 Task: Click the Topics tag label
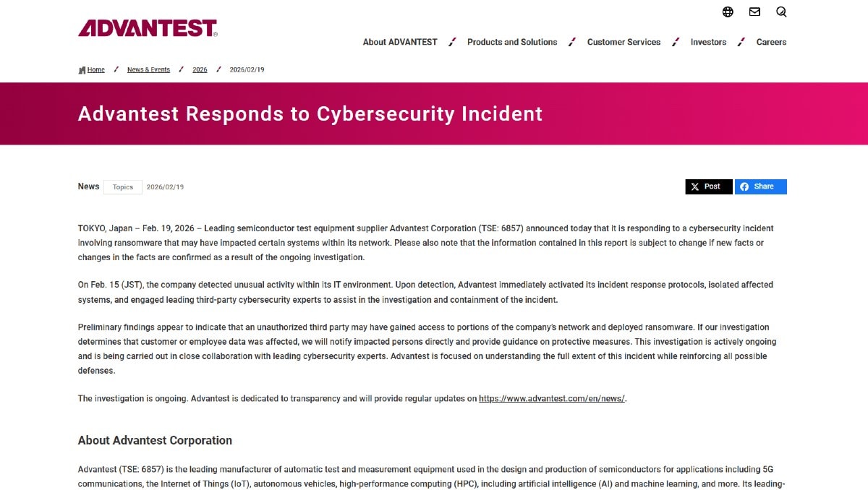(123, 187)
